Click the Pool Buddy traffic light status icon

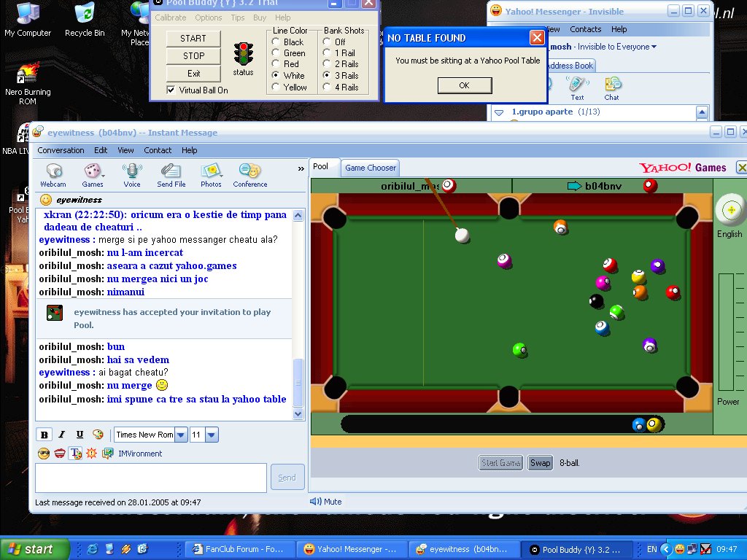[x=243, y=54]
